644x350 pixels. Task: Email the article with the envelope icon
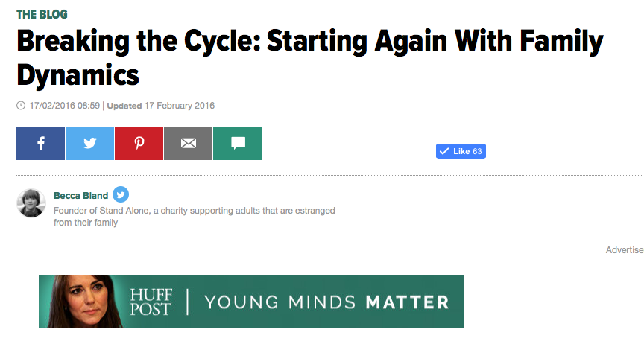188,143
